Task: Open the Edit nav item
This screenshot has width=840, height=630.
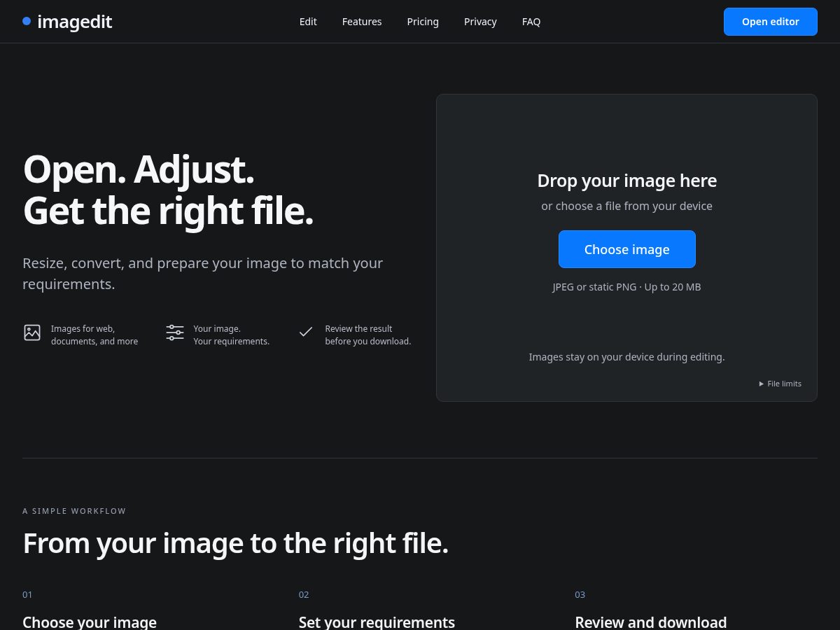Action: pos(308,22)
